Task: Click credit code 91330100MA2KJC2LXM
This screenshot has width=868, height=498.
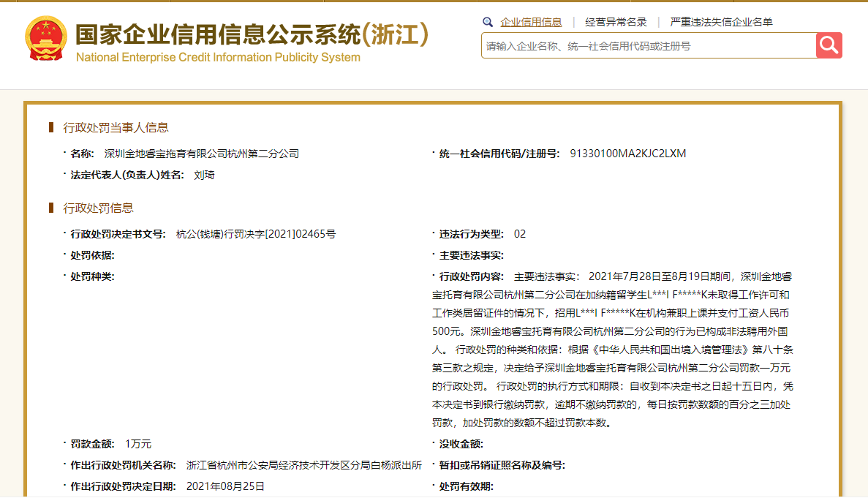Action: 627,154
